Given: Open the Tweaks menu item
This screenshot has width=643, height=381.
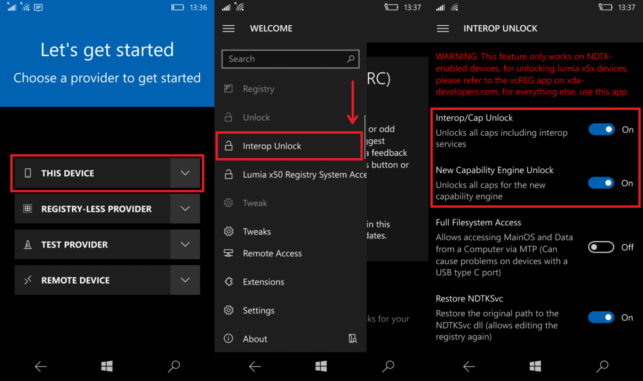Looking at the screenshot, I should coord(290,232).
